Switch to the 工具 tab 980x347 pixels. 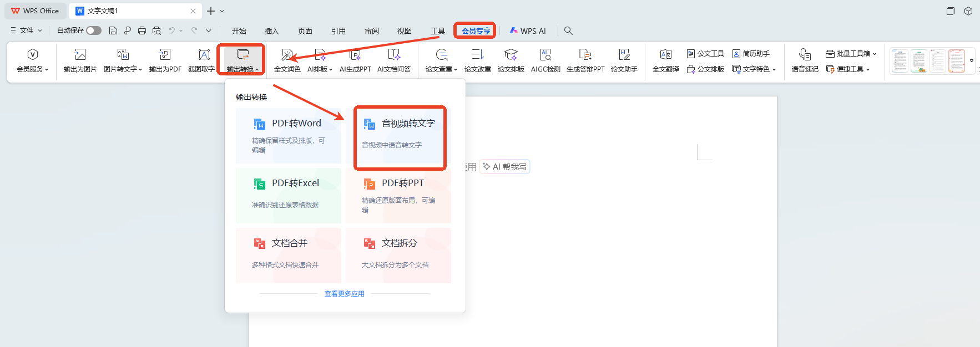pos(438,31)
